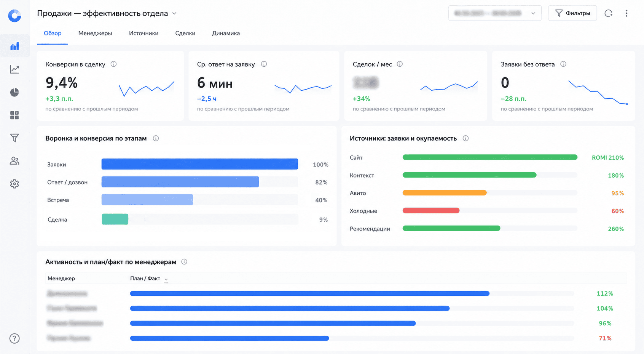
Task: Click refresh icon in header
Action: (609, 13)
